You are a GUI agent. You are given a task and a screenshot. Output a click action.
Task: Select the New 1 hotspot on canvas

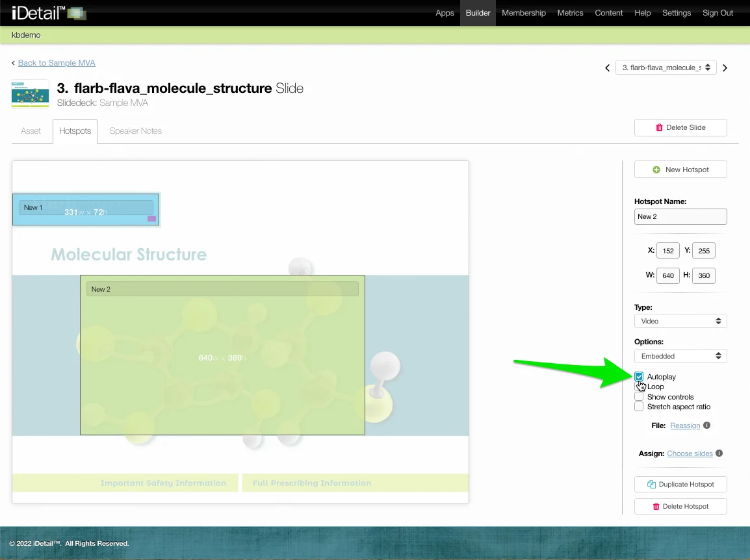86,209
